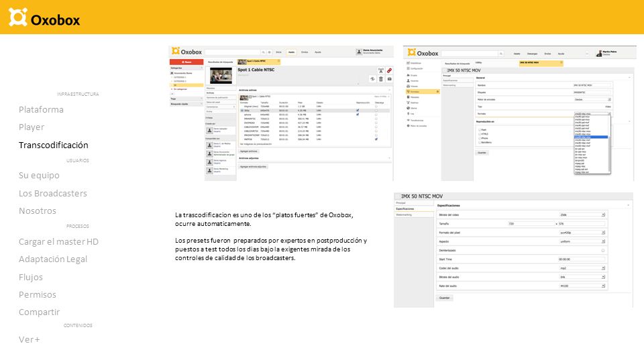This screenshot has width=644, height=362.
Task: Open the Aspecto dropdown
Action: point(582,241)
